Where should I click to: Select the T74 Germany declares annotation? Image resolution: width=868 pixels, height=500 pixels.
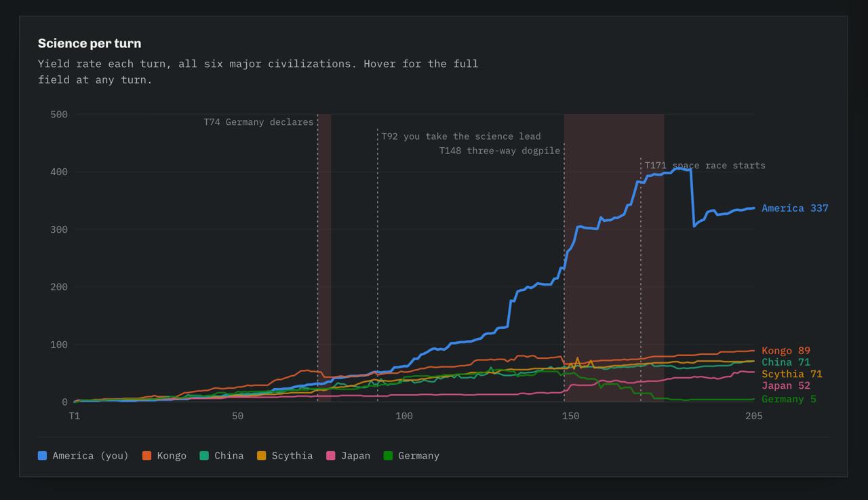[258, 122]
